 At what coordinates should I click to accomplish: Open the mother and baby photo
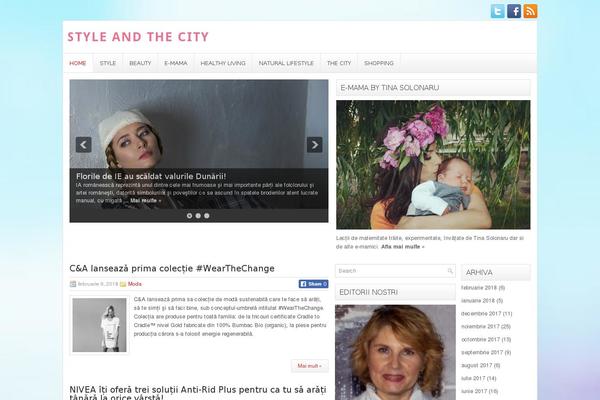(x=433, y=165)
